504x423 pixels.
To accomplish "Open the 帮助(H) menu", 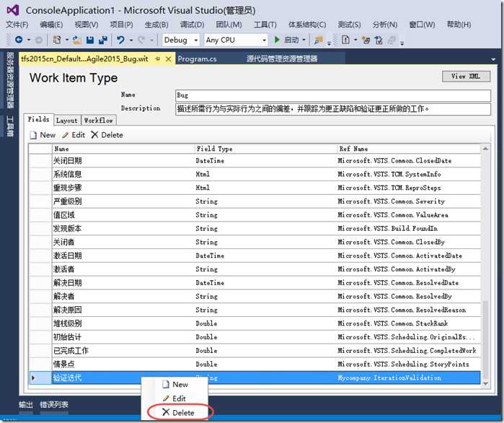I will 459,25.
